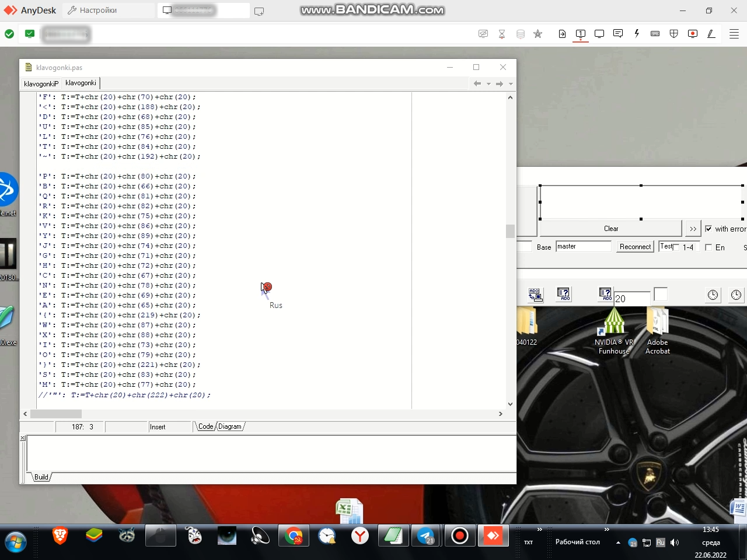The image size is (747, 560).
Task: Click the Reconnect button
Action: tap(635, 247)
